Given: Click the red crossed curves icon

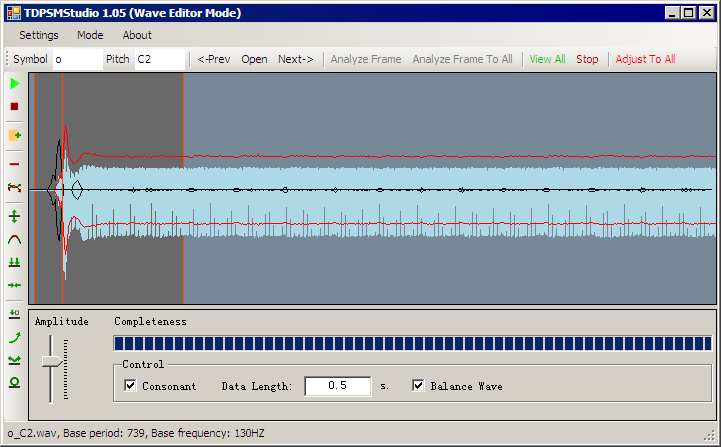Looking at the screenshot, I should pyautogui.click(x=15, y=188).
